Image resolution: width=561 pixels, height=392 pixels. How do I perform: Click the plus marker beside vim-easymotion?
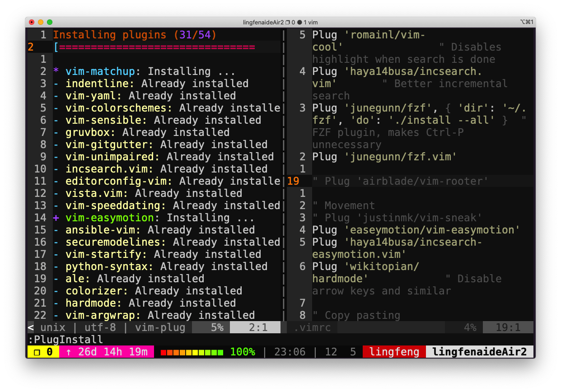56,218
